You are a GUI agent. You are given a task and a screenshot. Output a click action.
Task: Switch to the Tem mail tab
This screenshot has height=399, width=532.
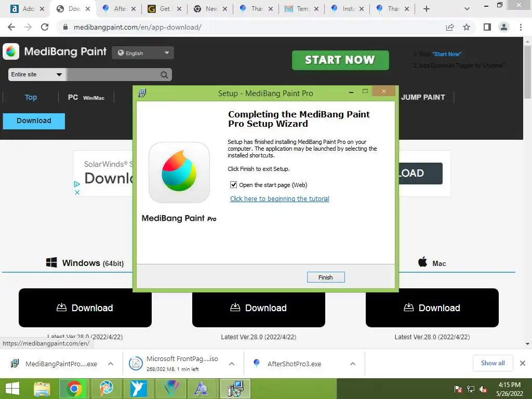[x=302, y=9]
